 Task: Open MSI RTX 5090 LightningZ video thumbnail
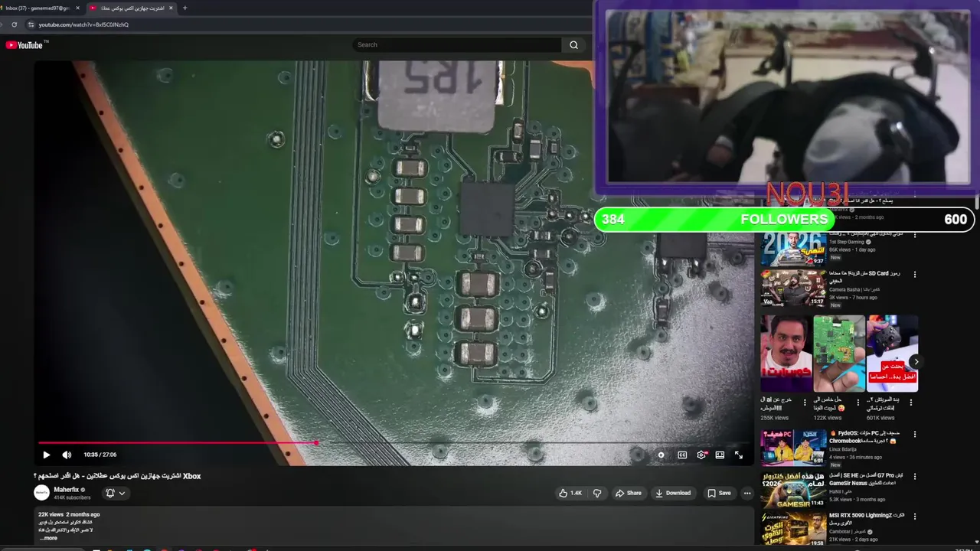793,529
